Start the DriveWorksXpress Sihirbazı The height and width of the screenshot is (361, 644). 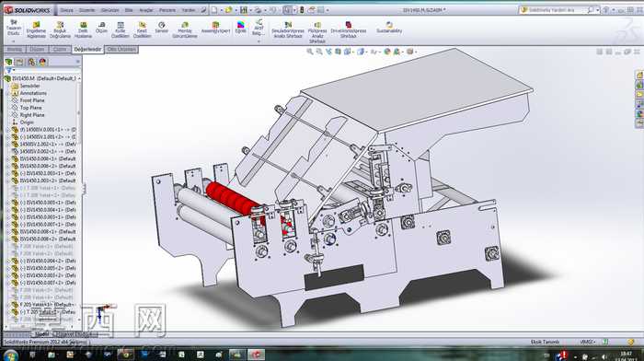[349, 30]
